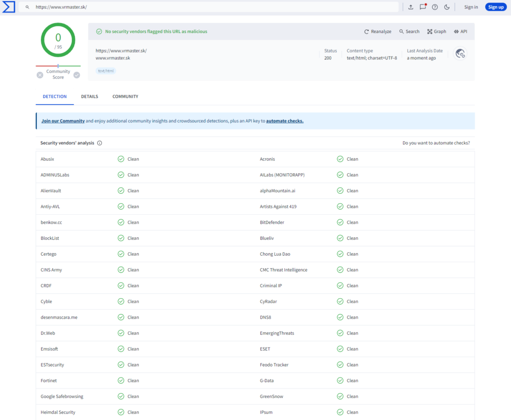511x420 pixels.
Task: Click the globe link icon beside analysis date
Action: [460, 53]
